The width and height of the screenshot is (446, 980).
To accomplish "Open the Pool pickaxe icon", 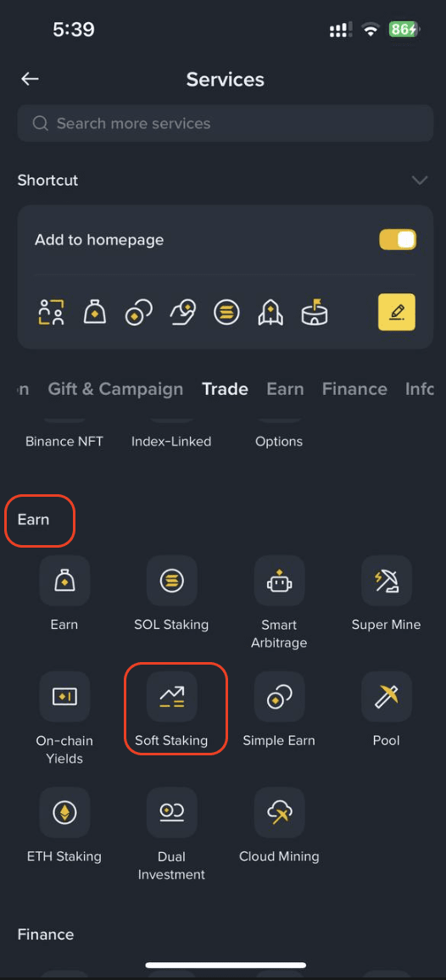I will click(387, 697).
